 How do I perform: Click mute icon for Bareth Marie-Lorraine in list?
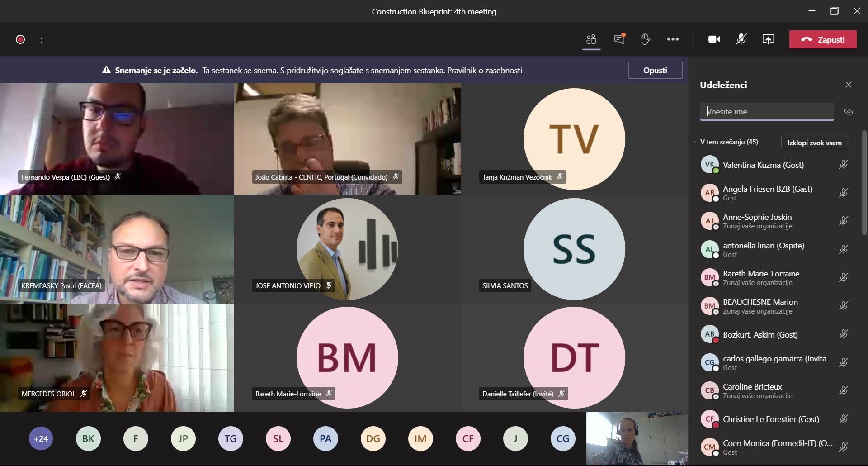coord(844,277)
